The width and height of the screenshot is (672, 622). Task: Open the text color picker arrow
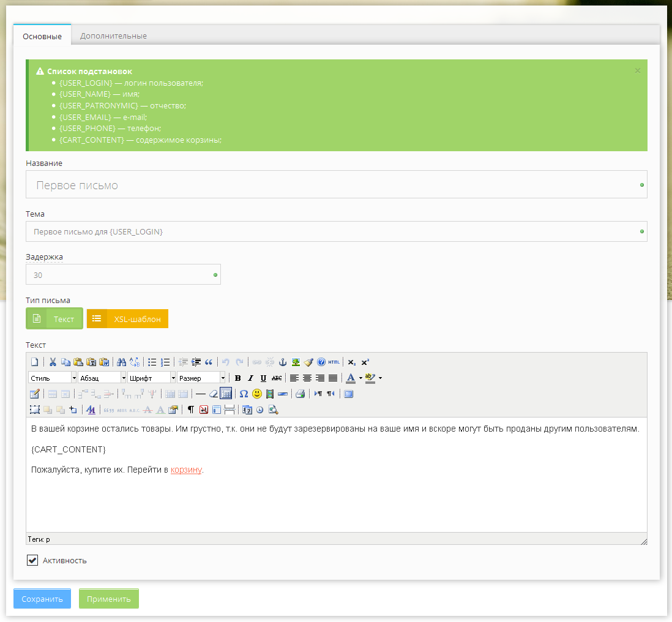coord(361,378)
